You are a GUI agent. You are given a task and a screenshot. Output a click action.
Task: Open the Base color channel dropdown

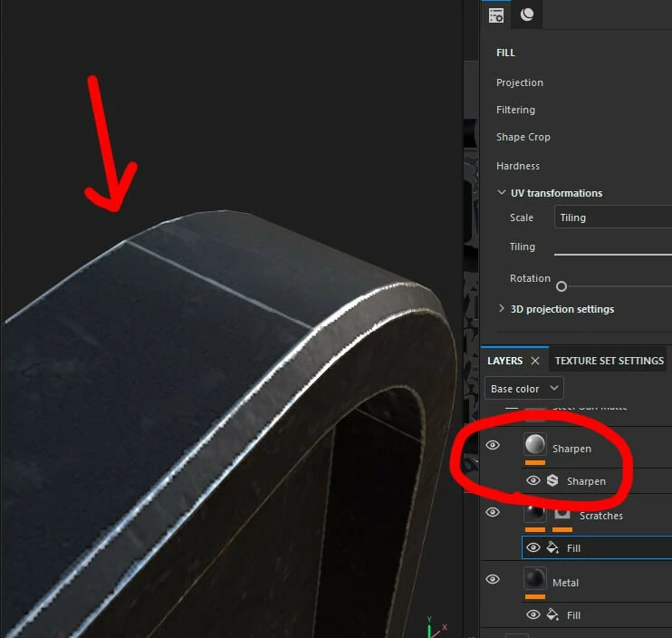pos(524,388)
